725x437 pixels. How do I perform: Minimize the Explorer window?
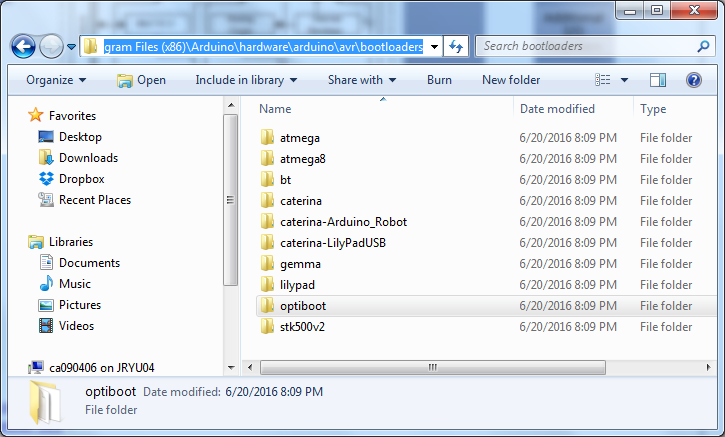[630, 11]
